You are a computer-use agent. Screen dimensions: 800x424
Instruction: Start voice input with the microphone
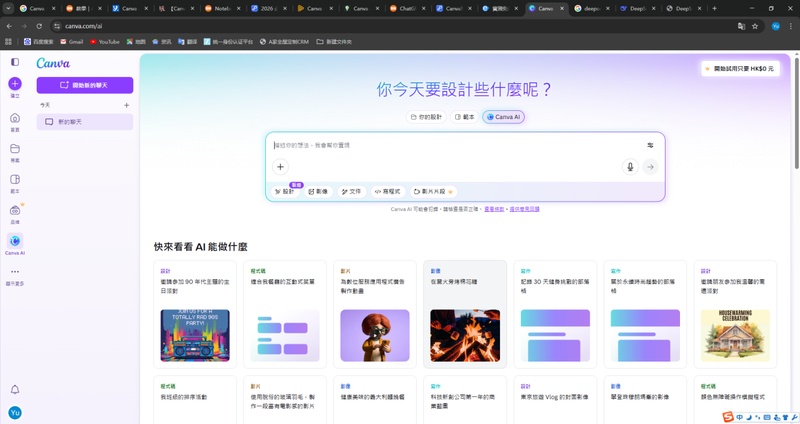tap(630, 167)
